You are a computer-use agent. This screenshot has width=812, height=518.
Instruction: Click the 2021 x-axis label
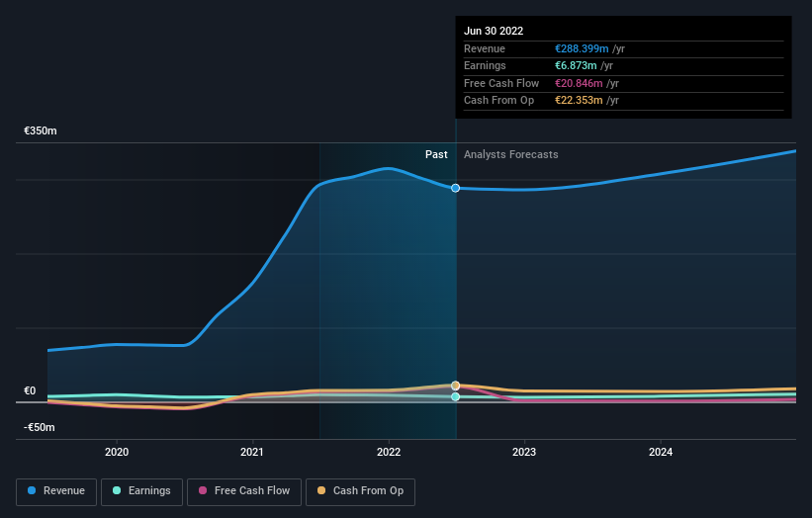pos(251,453)
